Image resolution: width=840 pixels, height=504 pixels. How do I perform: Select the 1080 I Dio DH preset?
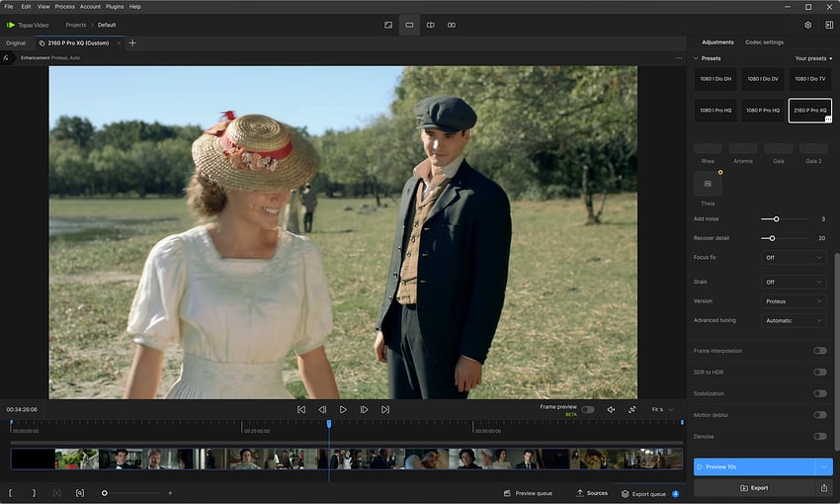[x=715, y=79]
